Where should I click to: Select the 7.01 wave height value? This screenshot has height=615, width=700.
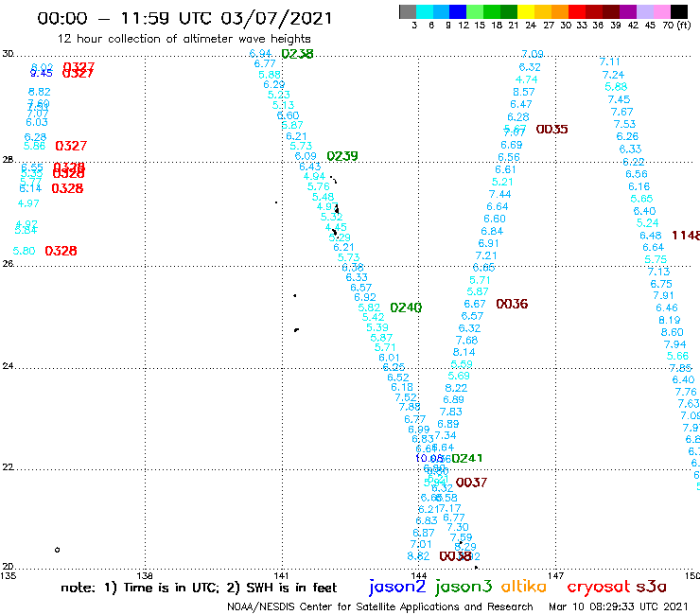coord(421,544)
